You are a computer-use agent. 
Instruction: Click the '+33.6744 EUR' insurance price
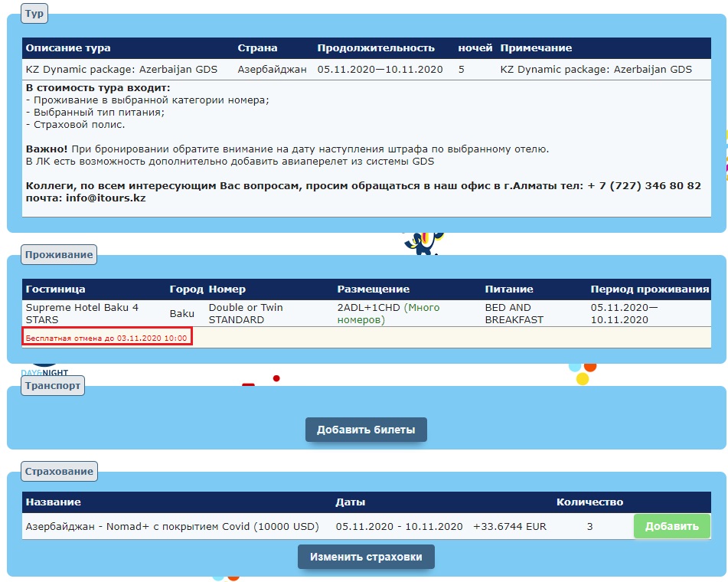[x=510, y=526]
